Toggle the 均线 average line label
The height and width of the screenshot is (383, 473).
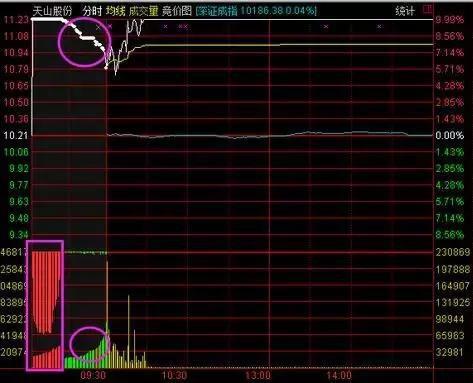point(116,11)
